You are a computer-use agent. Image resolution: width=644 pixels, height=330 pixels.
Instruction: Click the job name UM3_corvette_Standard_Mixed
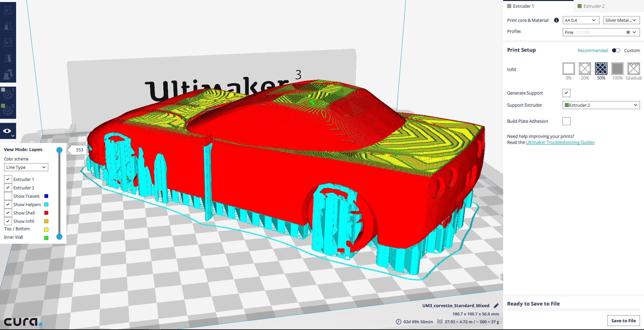click(456, 305)
